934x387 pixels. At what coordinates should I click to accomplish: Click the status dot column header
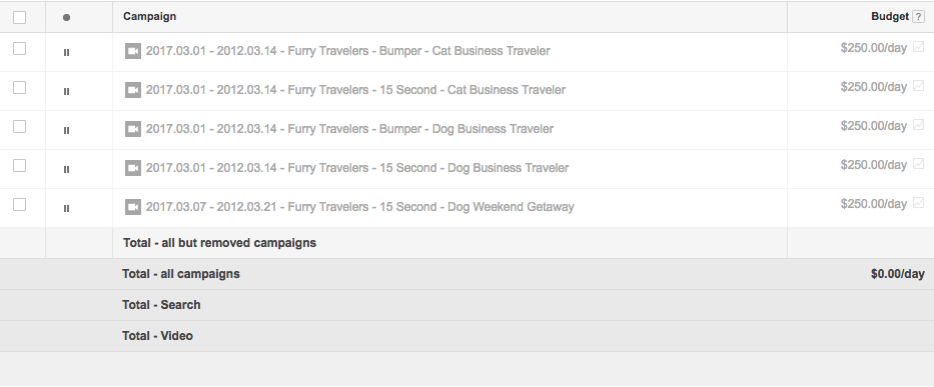(66, 17)
